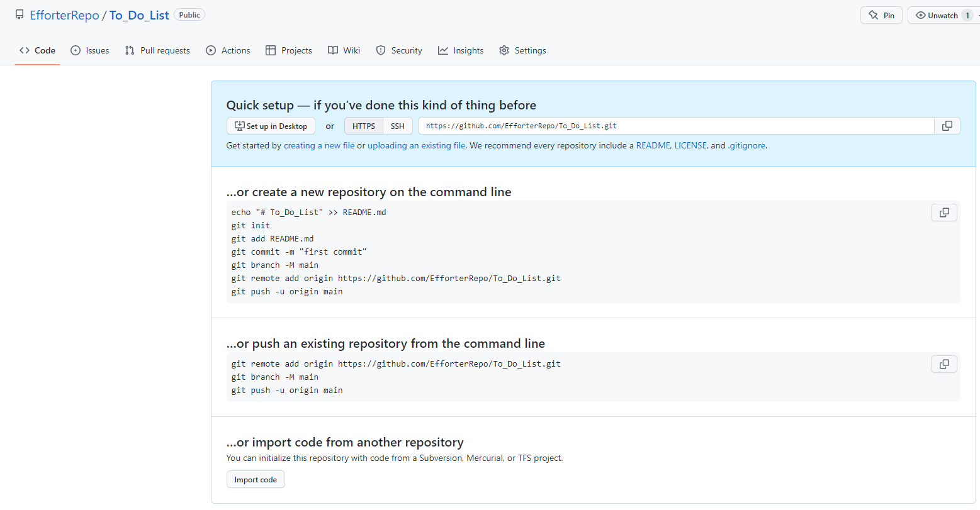Click the Quick setup heading text
Viewport: 980px width, 510px height.
pyautogui.click(x=381, y=105)
